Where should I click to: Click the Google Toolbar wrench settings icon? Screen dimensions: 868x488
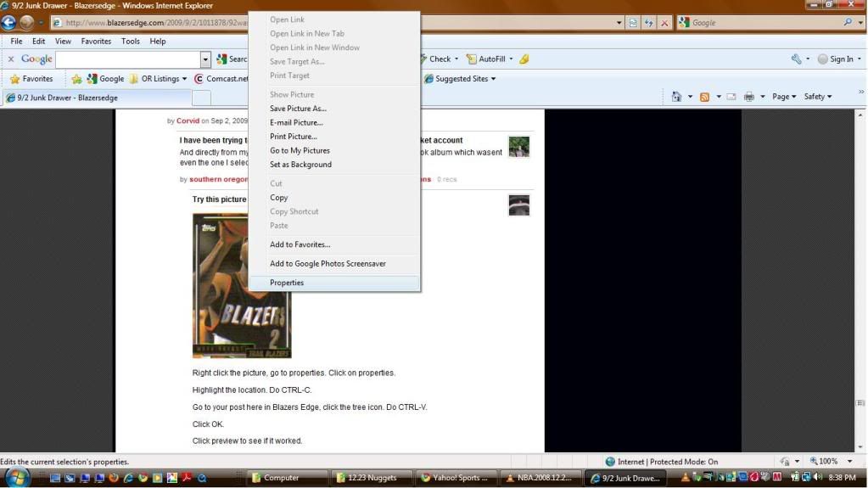796,59
